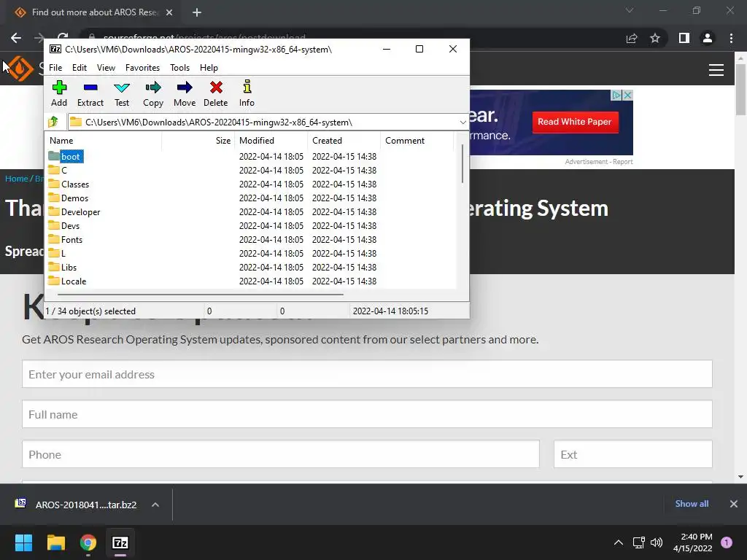747x560 pixels.
Task: Close the Chrome downloads bar
Action: pos(734,504)
